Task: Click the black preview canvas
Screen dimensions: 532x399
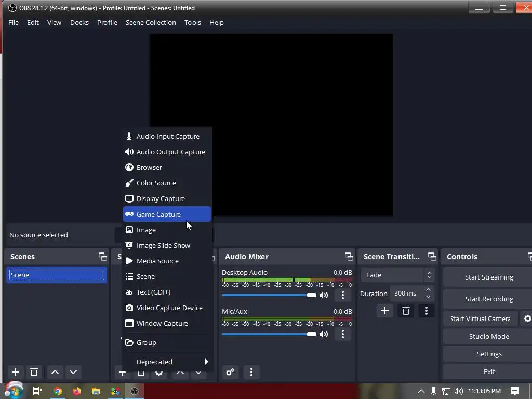Action: tap(271, 124)
